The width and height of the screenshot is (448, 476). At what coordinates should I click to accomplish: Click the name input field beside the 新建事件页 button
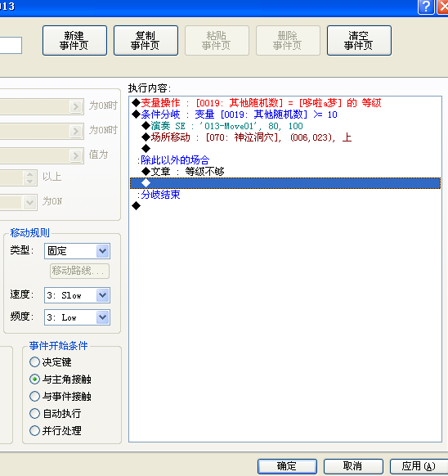[11, 46]
